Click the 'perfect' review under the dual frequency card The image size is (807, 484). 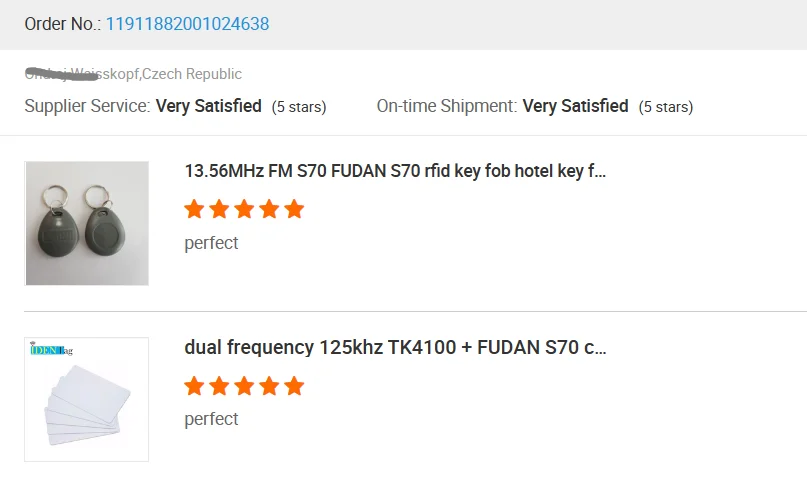(211, 419)
